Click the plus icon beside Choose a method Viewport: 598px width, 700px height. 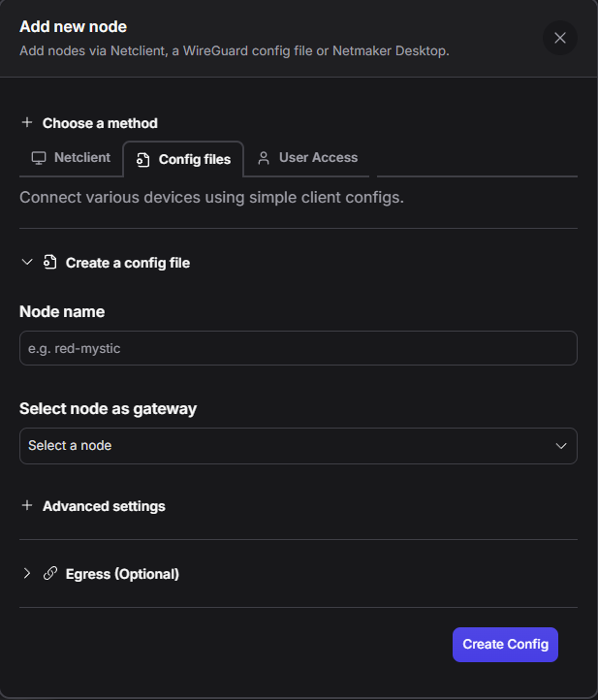point(27,123)
